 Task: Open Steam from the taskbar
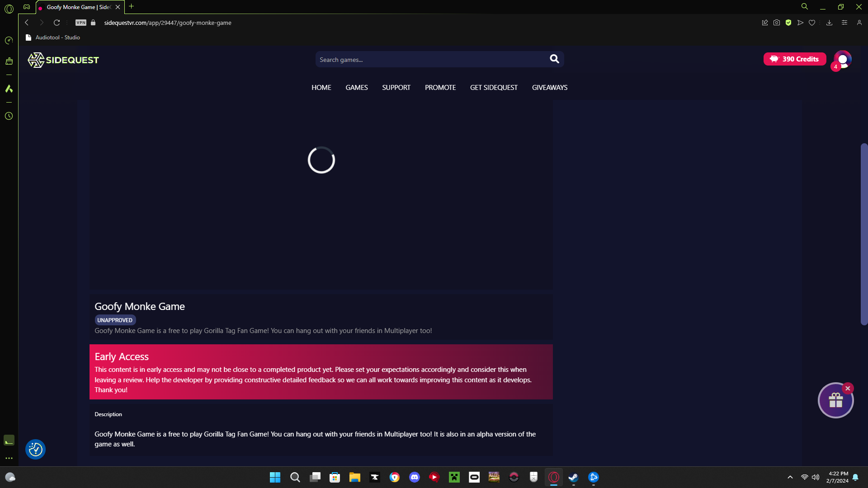573,477
